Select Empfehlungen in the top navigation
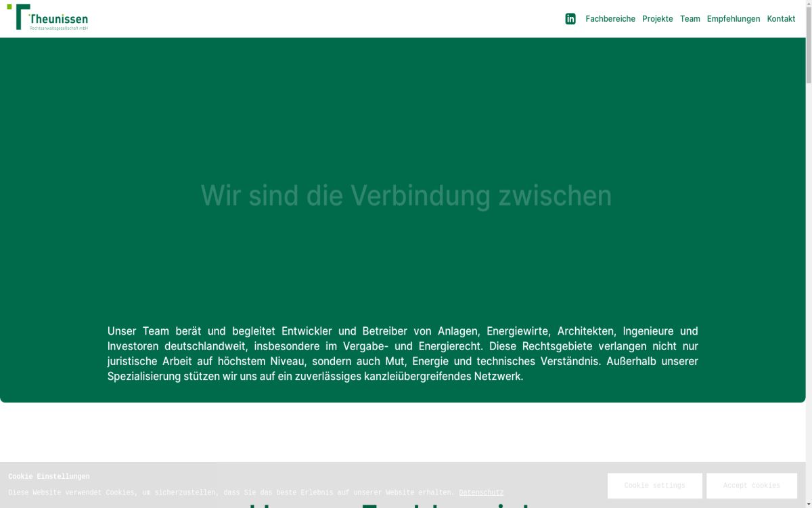Viewport: 812px width, 508px height. pyautogui.click(x=734, y=18)
